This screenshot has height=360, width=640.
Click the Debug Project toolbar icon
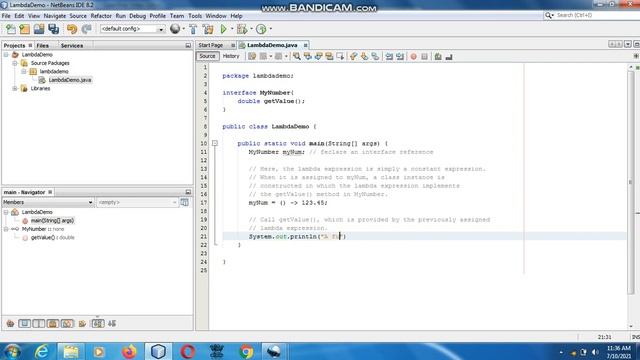242,29
